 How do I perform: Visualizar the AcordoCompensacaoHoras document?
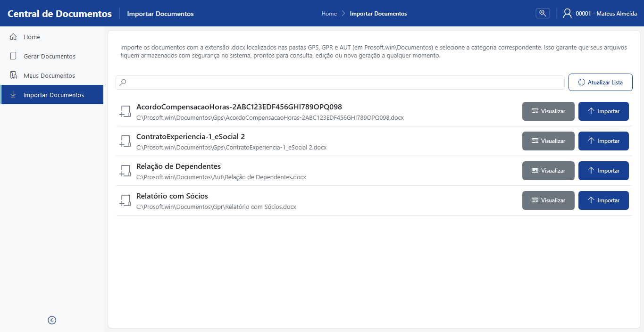(548, 111)
